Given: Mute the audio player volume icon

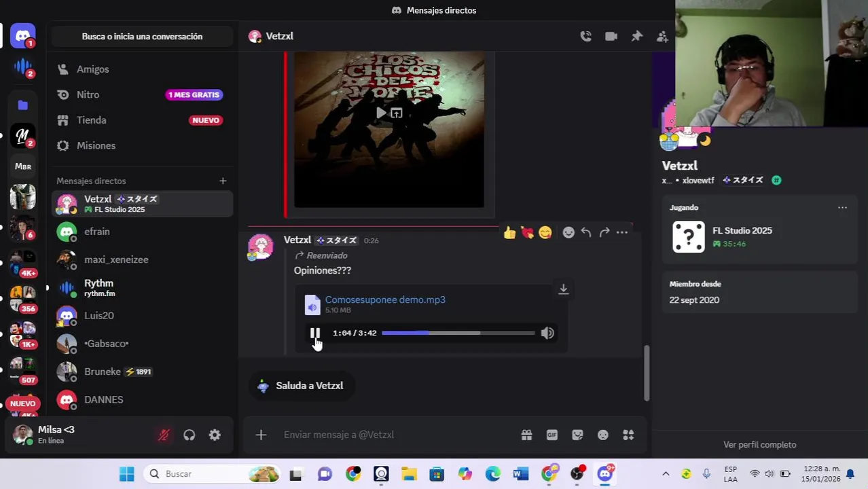Looking at the screenshot, I should pos(547,333).
